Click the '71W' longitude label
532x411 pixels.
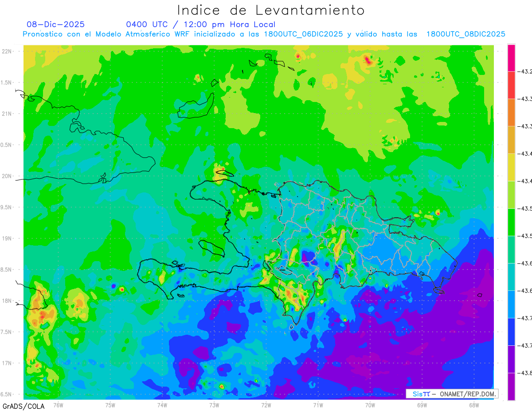click(318, 404)
